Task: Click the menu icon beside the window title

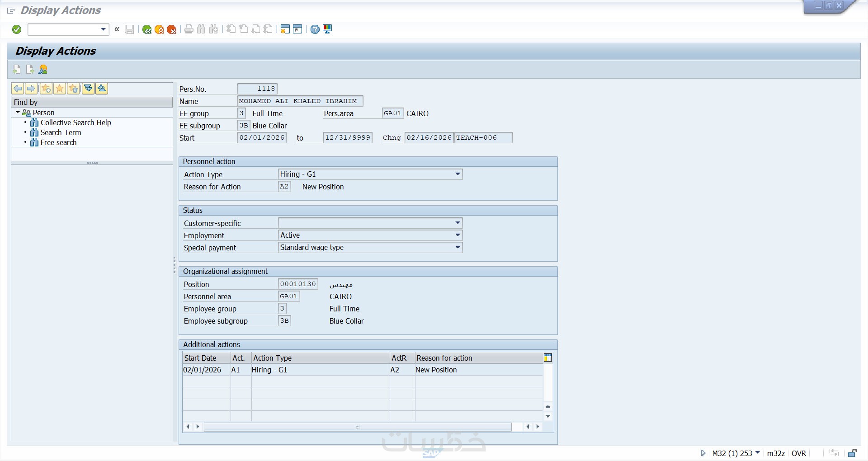Action: click(x=11, y=10)
